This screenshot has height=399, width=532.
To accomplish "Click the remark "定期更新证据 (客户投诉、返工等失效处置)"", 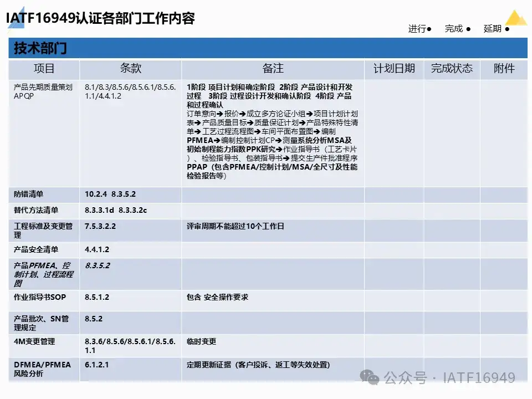I will click(258, 365).
